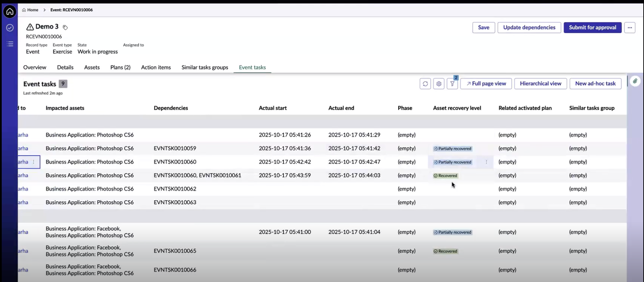Image resolution: width=644 pixels, height=282 pixels.
Task: Click Similar tasks group column header
Action: coord(592,108)
